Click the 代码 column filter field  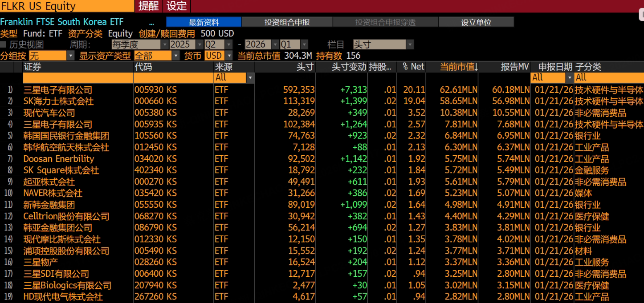pos(173,77)
